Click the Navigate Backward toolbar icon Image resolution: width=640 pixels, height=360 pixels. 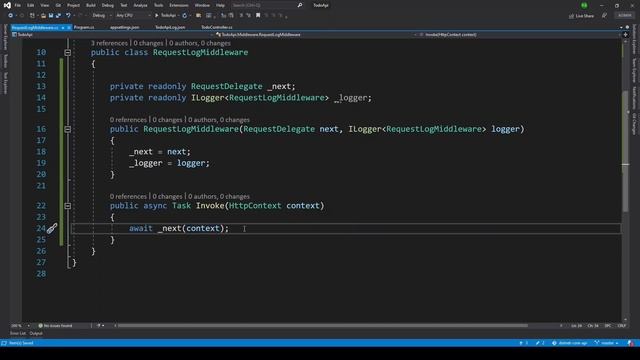pyautogui.click(x=11, y=16)
